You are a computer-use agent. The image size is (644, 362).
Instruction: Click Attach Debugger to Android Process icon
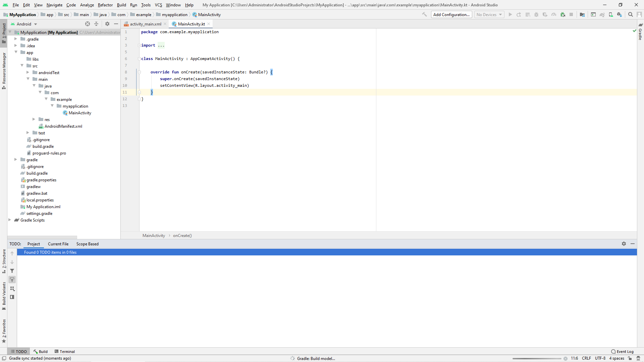click(x=563, y=14)
